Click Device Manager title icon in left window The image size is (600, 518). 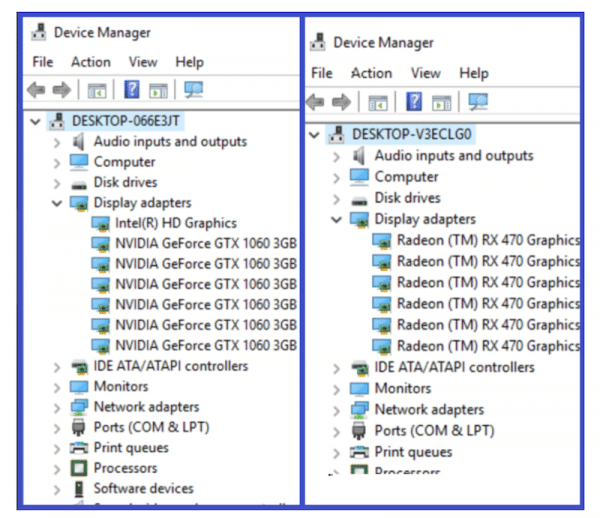(39, 32)
